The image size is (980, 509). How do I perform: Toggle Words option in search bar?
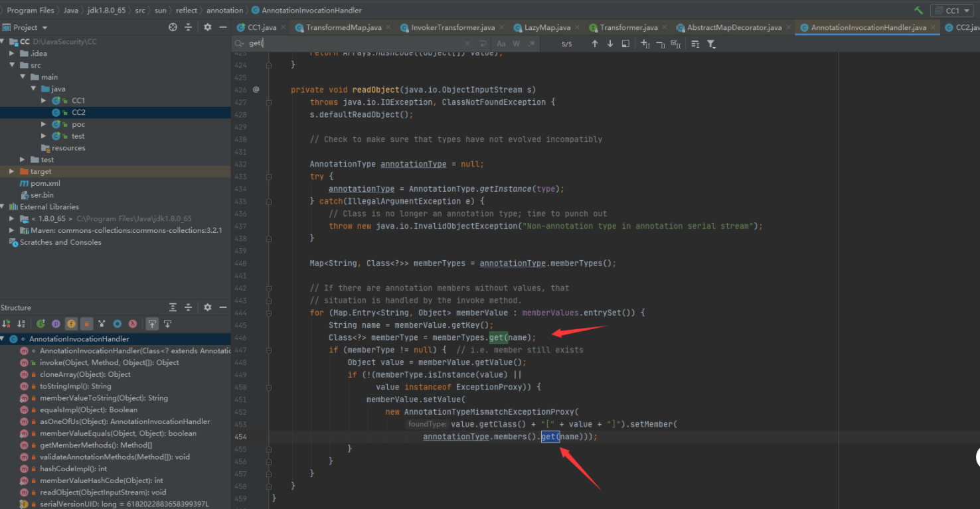[x=517, y=43]
